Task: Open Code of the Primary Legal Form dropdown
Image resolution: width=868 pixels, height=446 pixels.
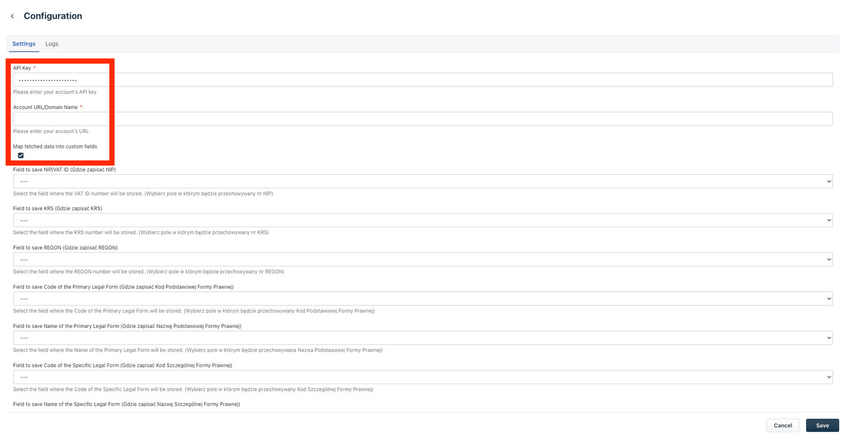Action: (x=422, y=299)
